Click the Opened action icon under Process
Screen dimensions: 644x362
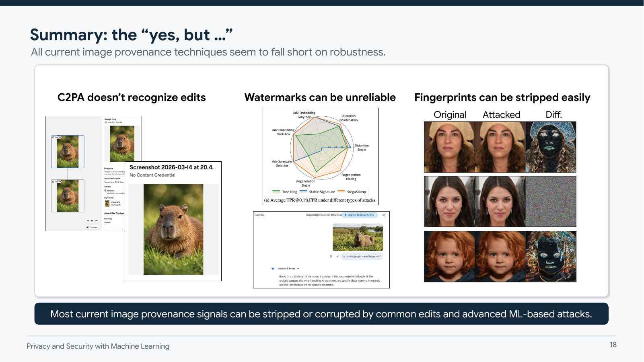click(106, 191)
